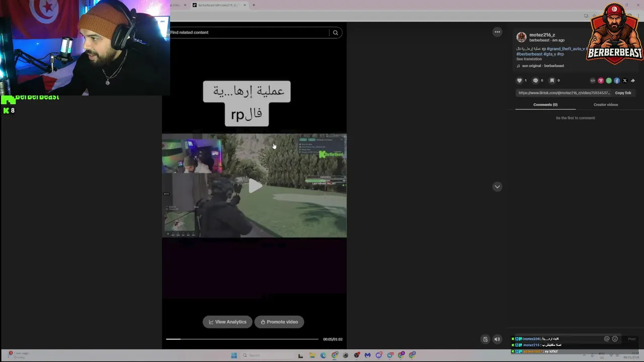Go to next video with down chevron

497,187
